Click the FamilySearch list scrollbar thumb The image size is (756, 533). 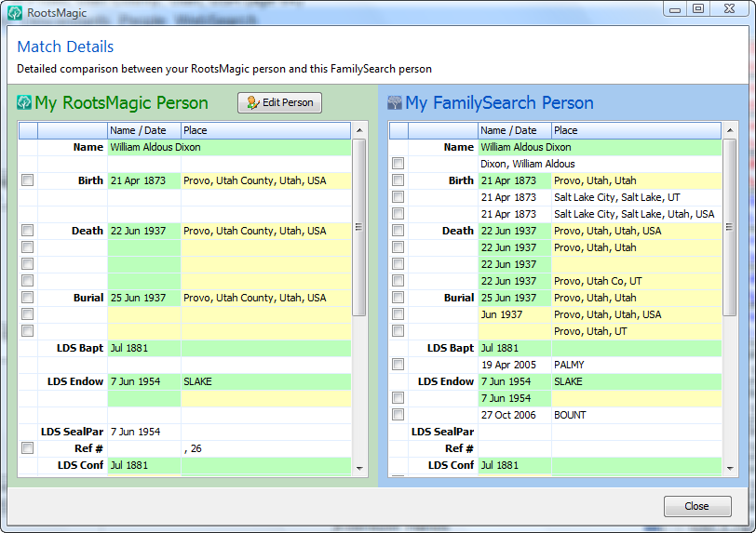click(730, 228)
